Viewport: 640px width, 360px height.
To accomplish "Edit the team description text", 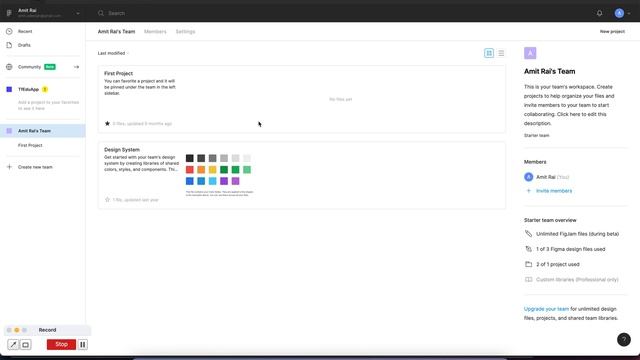I will [x=569, y=105].
